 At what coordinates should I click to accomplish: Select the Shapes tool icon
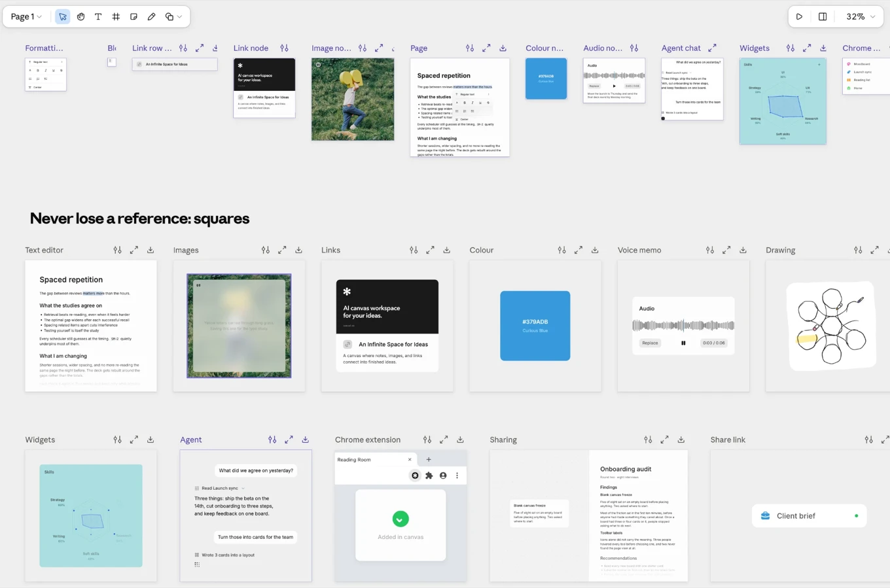click(x=169, y=16)
